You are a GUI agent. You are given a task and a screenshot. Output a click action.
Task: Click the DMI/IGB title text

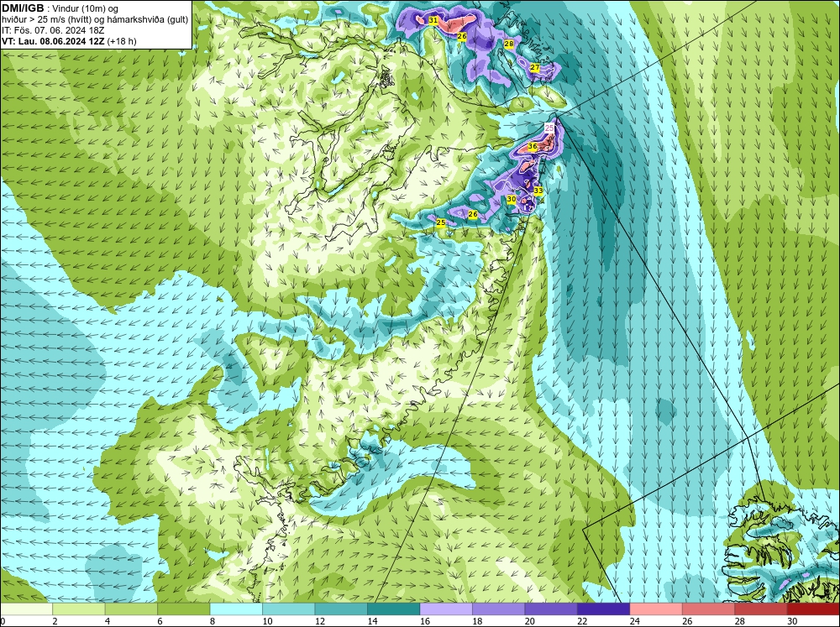23,8
